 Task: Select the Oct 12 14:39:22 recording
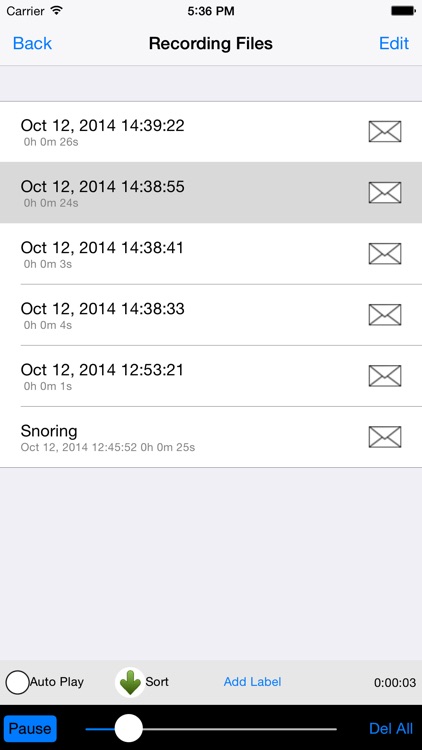coord(211,132)
